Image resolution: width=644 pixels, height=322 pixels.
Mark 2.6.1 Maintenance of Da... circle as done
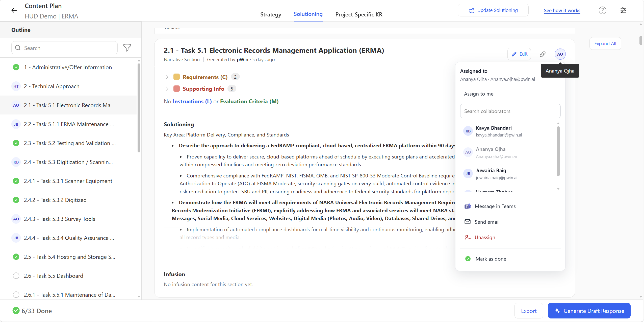click(16, 295)
